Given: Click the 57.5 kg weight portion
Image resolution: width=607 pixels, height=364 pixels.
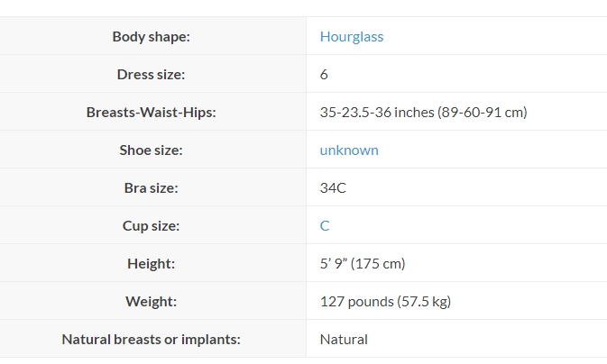Looking at the screenshot, I should [x=424, y=301].
